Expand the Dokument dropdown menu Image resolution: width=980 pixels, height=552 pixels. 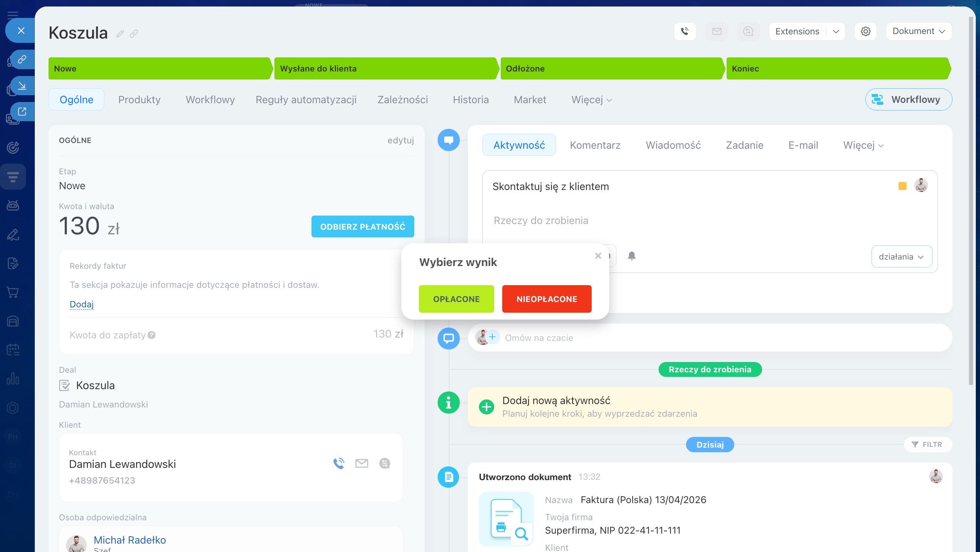coord(918,31)
